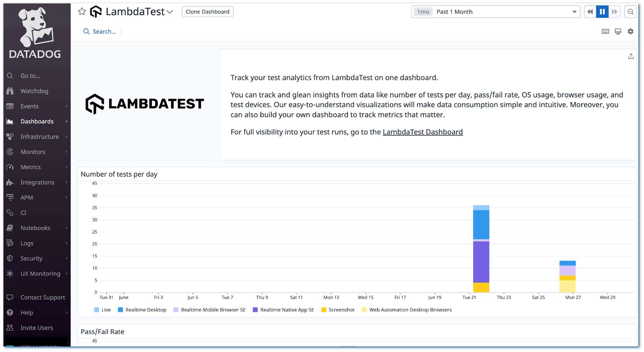Screen dimensions: 644x352
Task: Select Dashboards in the sidebar
Action: pyautogui.click(x=37, y=121)
